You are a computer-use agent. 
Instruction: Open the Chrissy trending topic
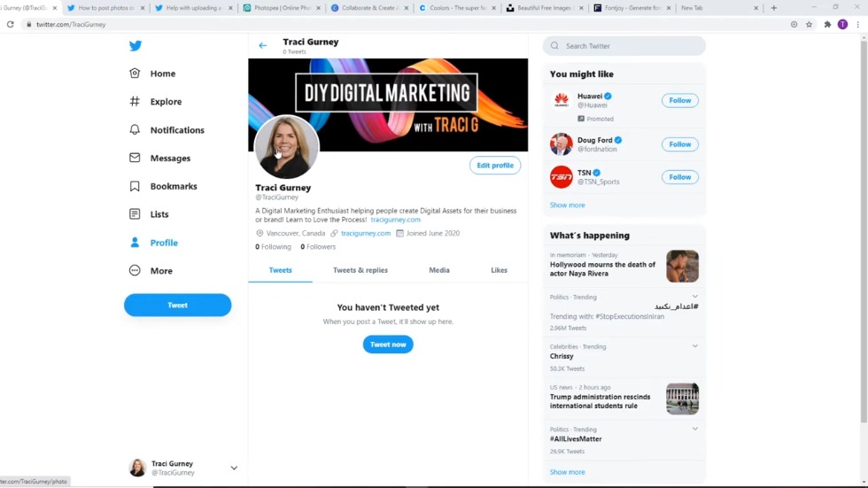[562, 356]
